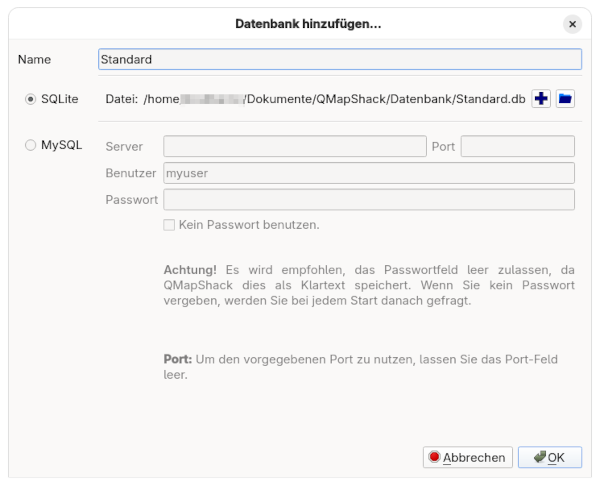The height and width of the screenshot is (486, 600).
Task: Click the Benutzer field showing 'myuser'
Action: (368, 173)
